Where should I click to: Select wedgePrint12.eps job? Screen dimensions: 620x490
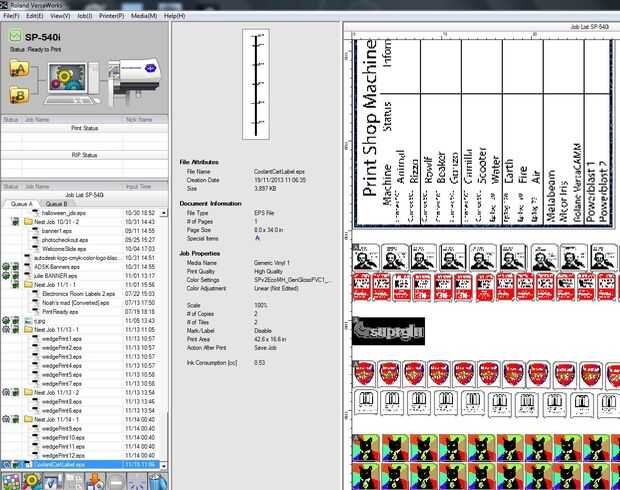point(63,455)
